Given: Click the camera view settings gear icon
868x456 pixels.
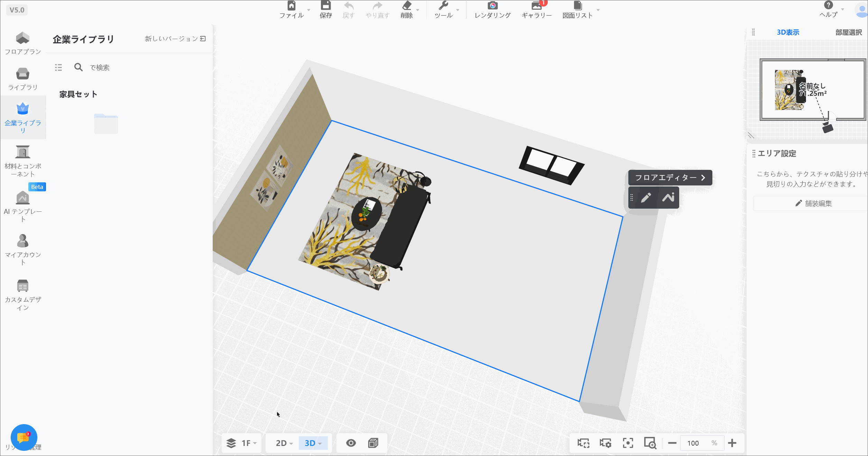Looking at the screenshot, I should point(606,443).
